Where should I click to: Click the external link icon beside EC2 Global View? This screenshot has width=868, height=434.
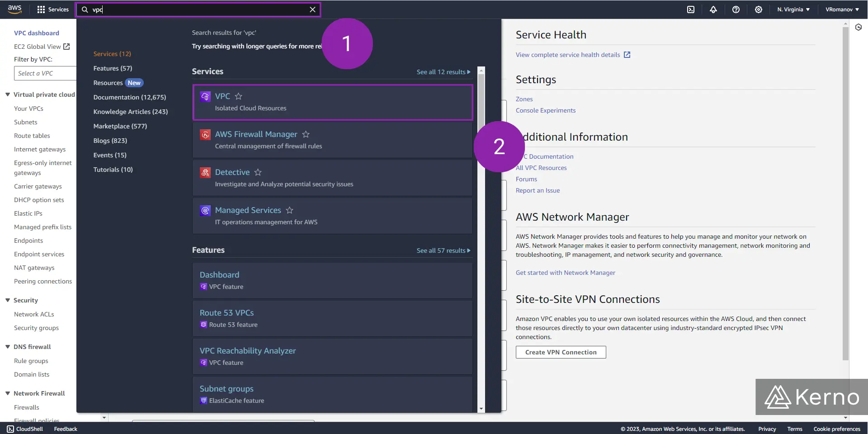[x=67, y=47]
